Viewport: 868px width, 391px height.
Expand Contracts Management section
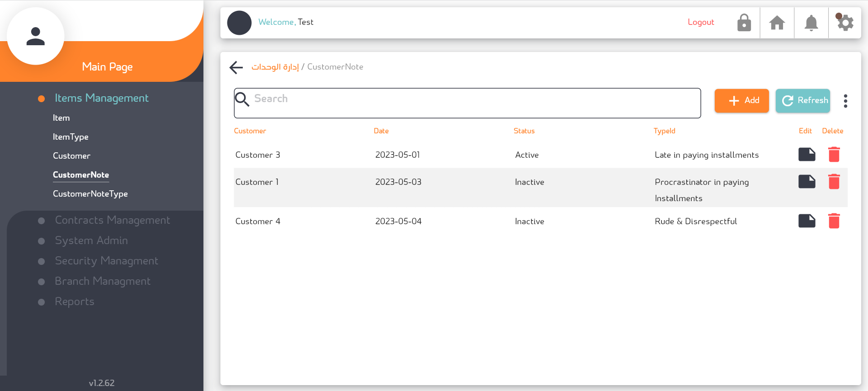112,220
